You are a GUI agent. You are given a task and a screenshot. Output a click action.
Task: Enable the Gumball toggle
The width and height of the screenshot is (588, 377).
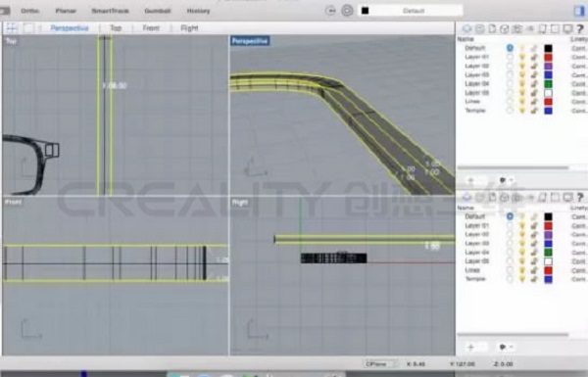click(x=158, y=11)
